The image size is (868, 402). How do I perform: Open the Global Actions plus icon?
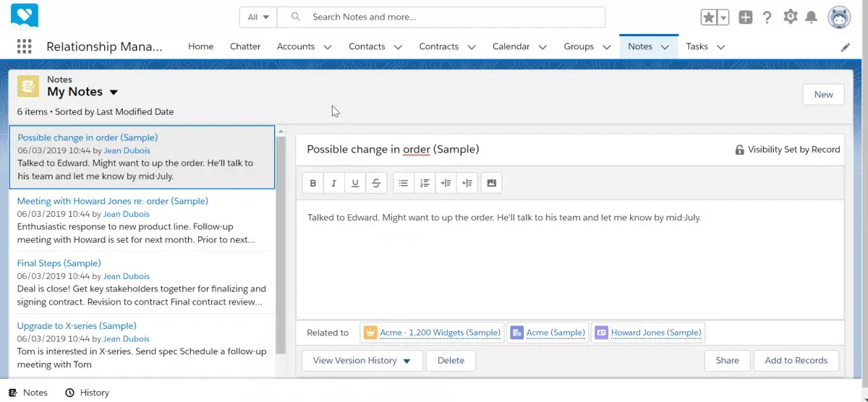point(746,17)
